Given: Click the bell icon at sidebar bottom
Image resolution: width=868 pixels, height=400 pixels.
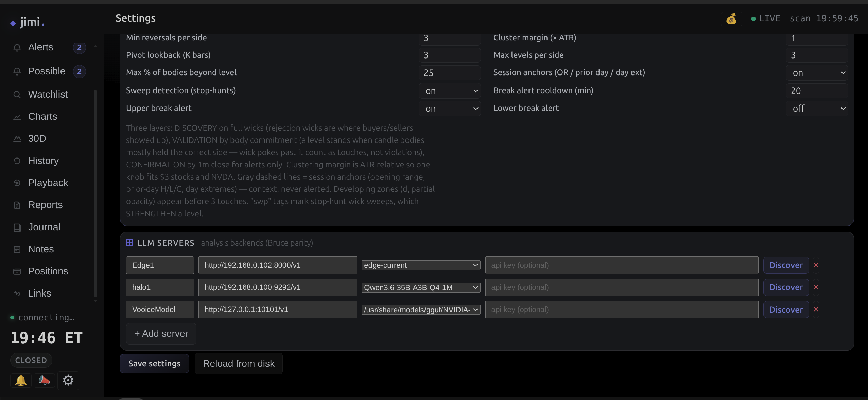Looking at the screenshot, I should click(x=21, y=380).
